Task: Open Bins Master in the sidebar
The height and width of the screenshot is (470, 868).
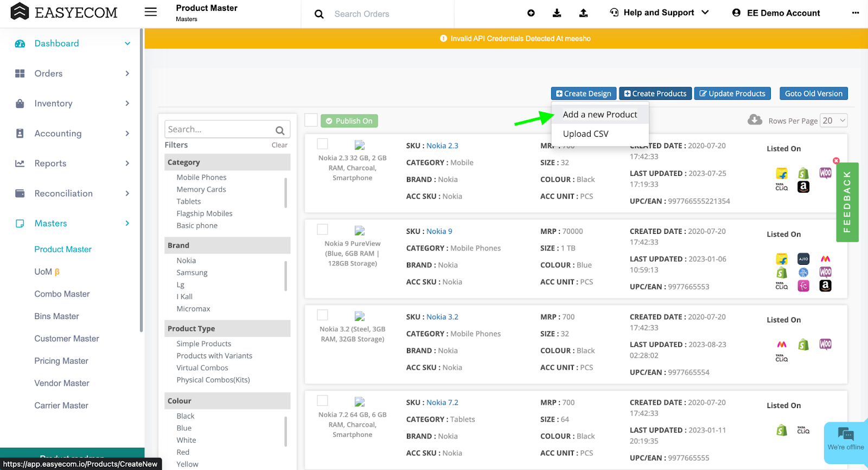Action: coord(56,316)
